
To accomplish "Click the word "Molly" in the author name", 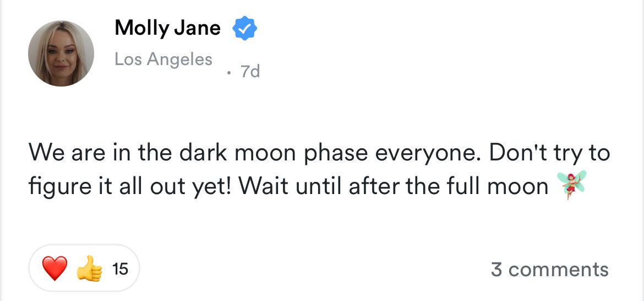I will point(141,28).
